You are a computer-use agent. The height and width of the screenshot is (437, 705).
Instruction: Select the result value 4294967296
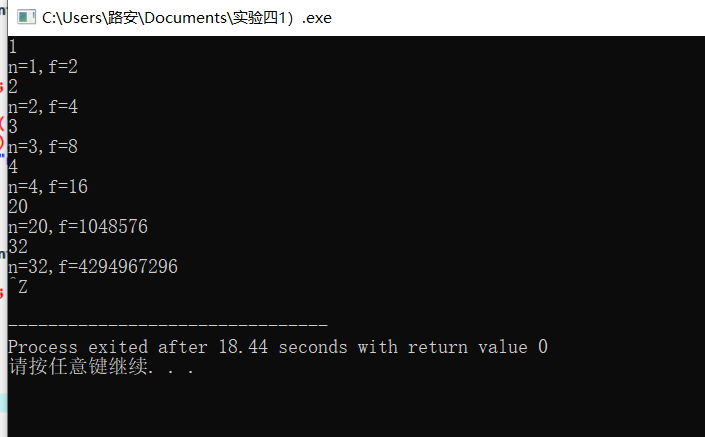point(129,267)
